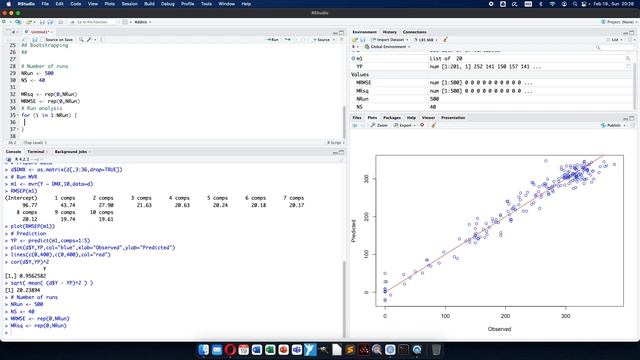Switch to the History tab
This screenshot has height=360, width=640.
tap(389, 32)
